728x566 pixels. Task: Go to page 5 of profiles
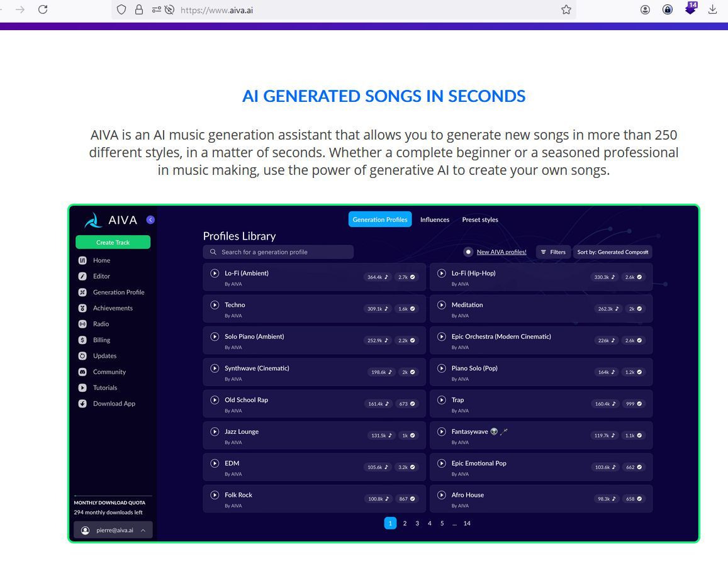click(442, 523)
